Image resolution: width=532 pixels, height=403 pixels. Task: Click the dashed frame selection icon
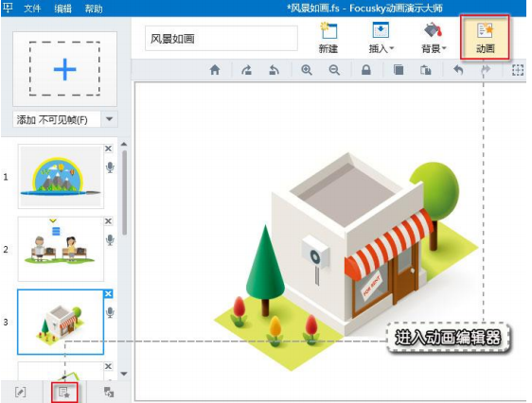(518, 70)
